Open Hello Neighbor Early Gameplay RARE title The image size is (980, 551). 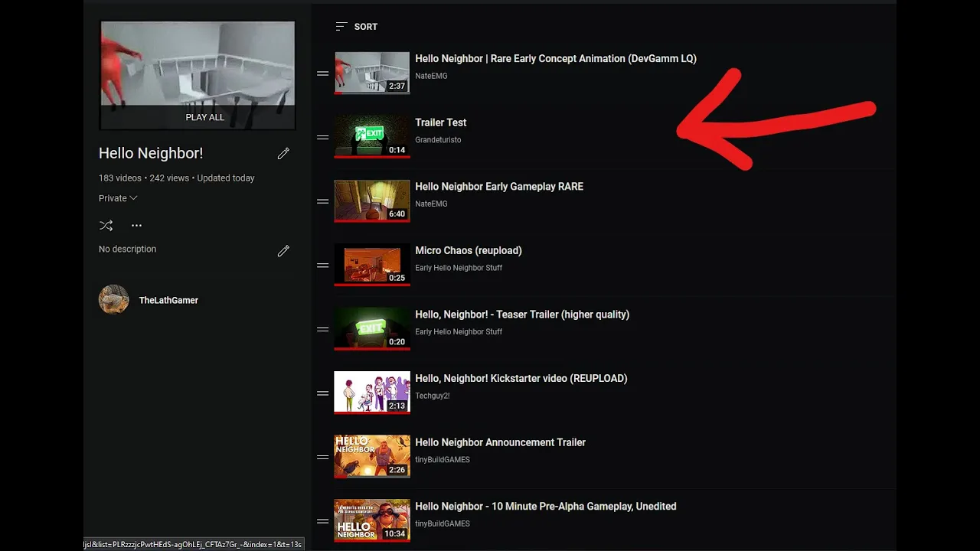[499, 186]
